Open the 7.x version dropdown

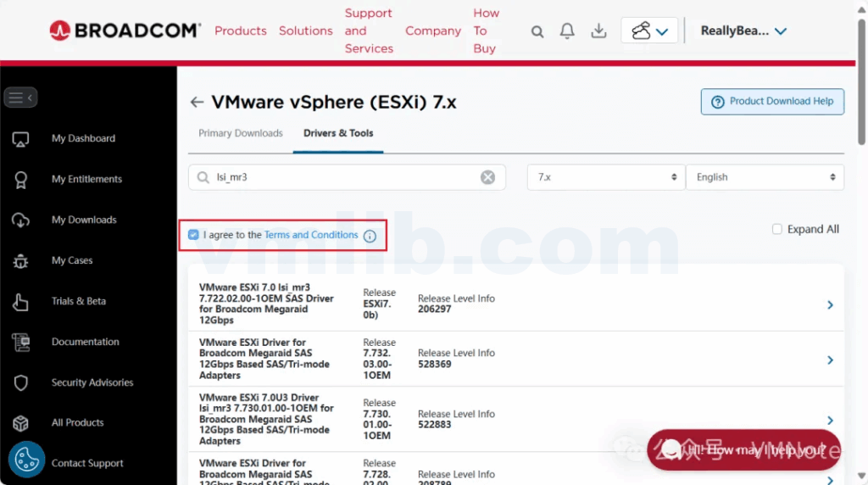606,177
